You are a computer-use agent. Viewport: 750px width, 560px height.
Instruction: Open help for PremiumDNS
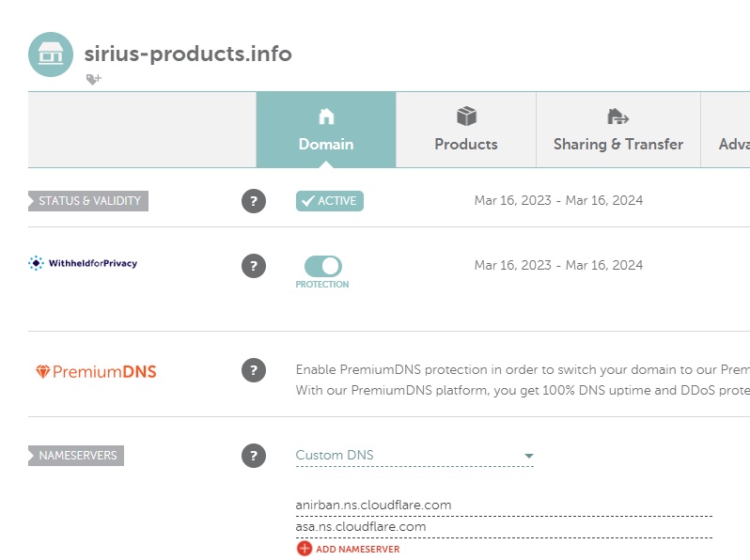pos(254,370)
